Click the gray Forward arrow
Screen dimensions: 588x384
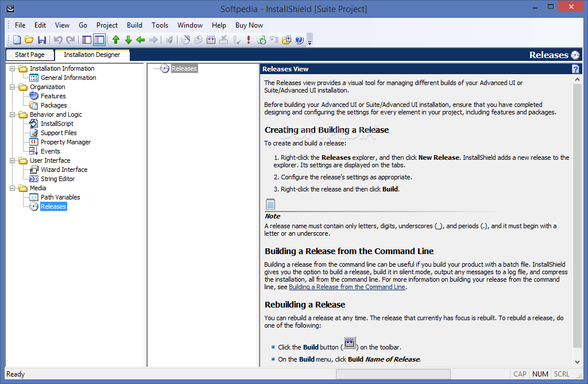click(x=153, y=40)
